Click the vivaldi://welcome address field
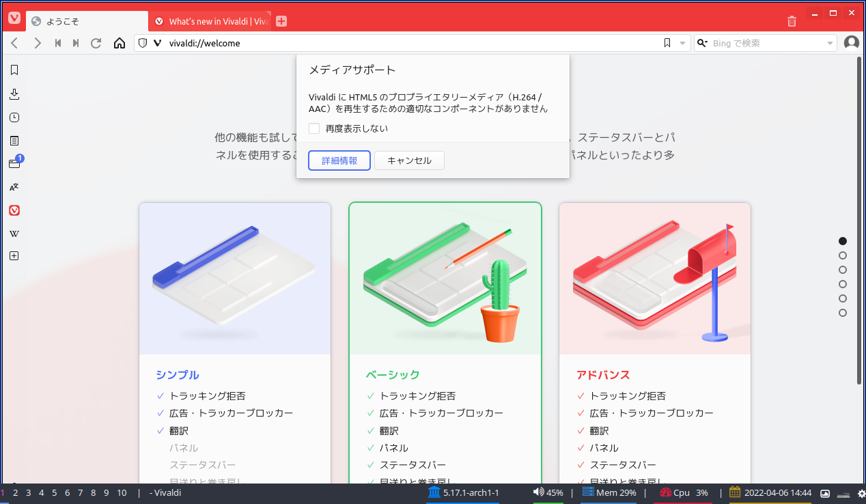866x504 pixels. point(413,43)
